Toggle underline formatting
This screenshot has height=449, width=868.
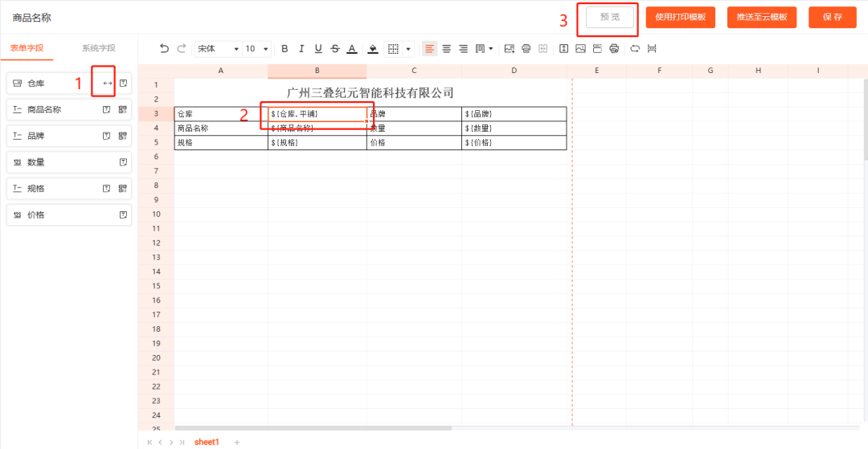click(x=317, y=49)
